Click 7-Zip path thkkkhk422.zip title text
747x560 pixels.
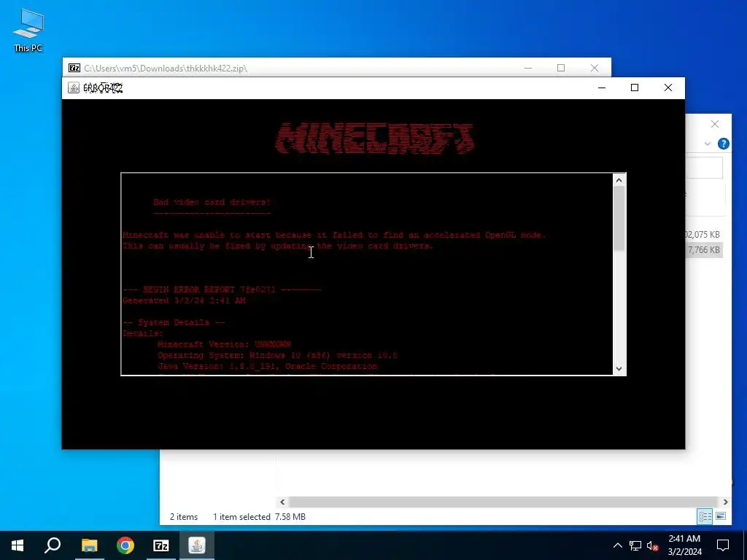pos(166,68)
